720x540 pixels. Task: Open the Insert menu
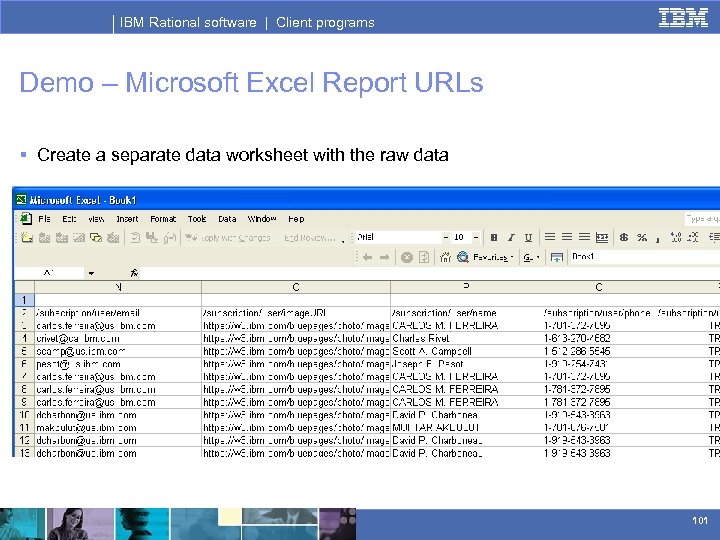point(127,219)
